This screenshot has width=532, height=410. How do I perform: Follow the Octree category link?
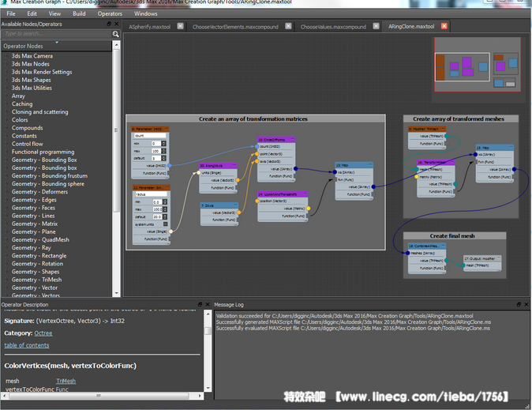[x=43, y=333]
